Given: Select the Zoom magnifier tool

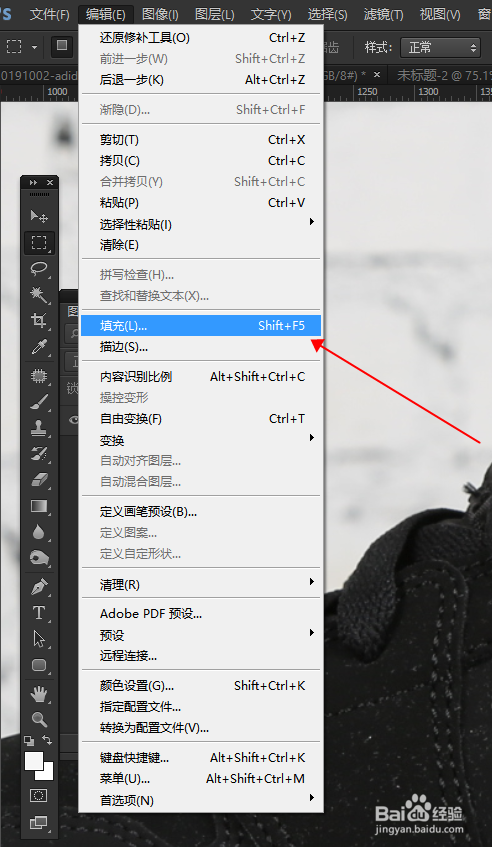Looking at the screenshot, I should click(39, 720).
